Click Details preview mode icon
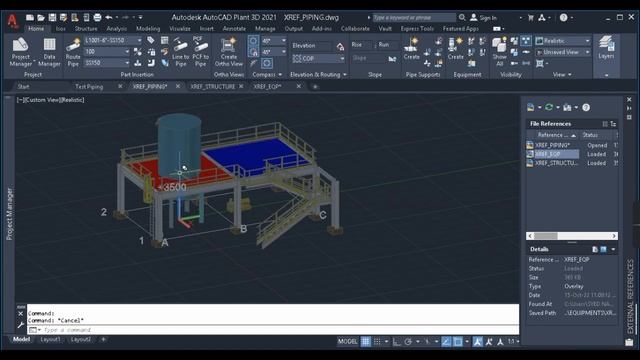Viewport: 640px width, 360px height. point(603,249)
